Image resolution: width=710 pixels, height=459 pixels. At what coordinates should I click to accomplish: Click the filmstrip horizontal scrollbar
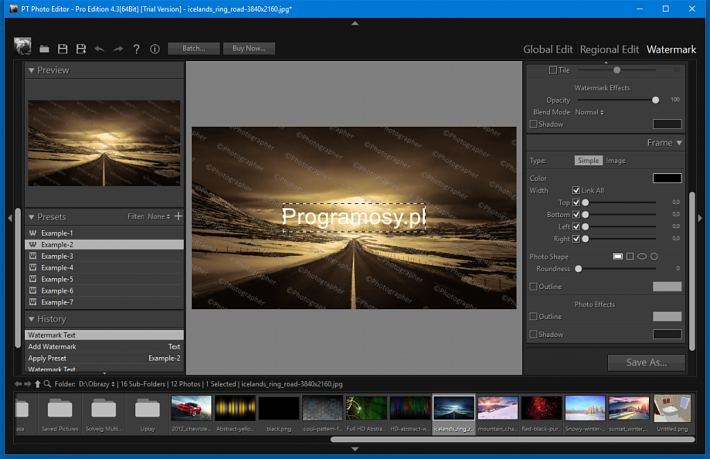tap(513, 439)
